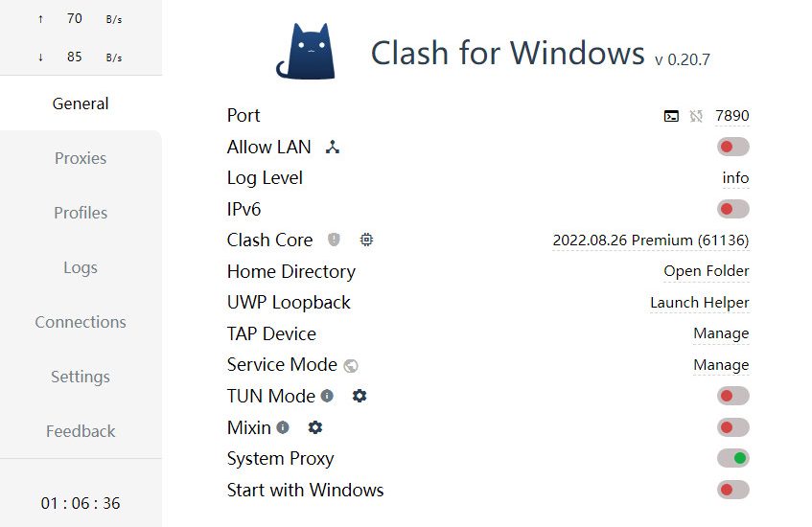Click Open Folder for Home Directory
Viewport: 812px width, 527px height.
(707, 271)
